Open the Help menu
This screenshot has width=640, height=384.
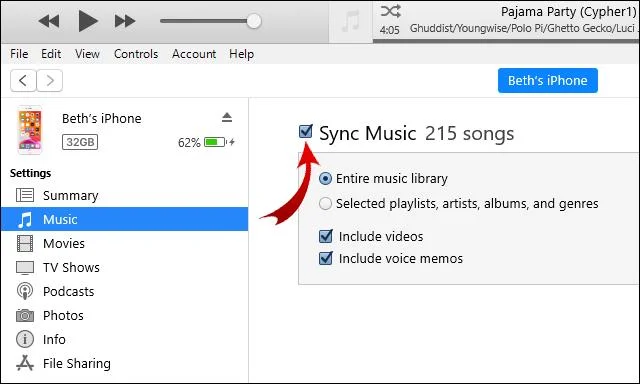click(x=241, y=54)
